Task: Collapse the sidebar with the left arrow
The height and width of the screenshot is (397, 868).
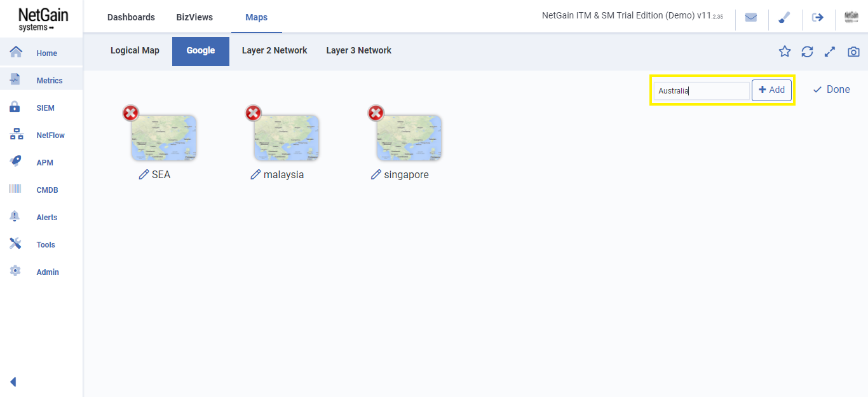Action: (13, 382)
